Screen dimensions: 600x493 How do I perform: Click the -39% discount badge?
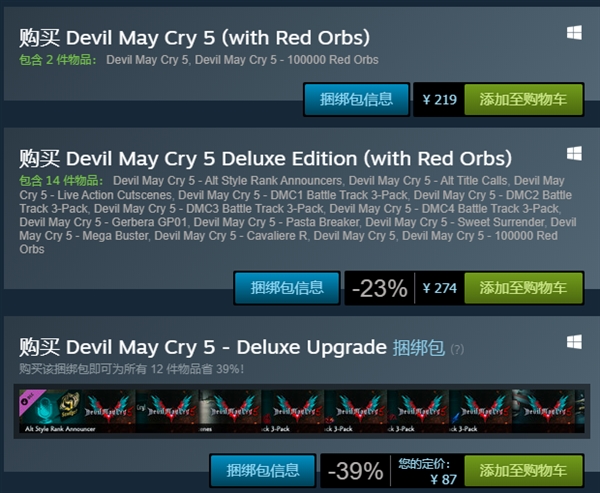pos(355,471)
